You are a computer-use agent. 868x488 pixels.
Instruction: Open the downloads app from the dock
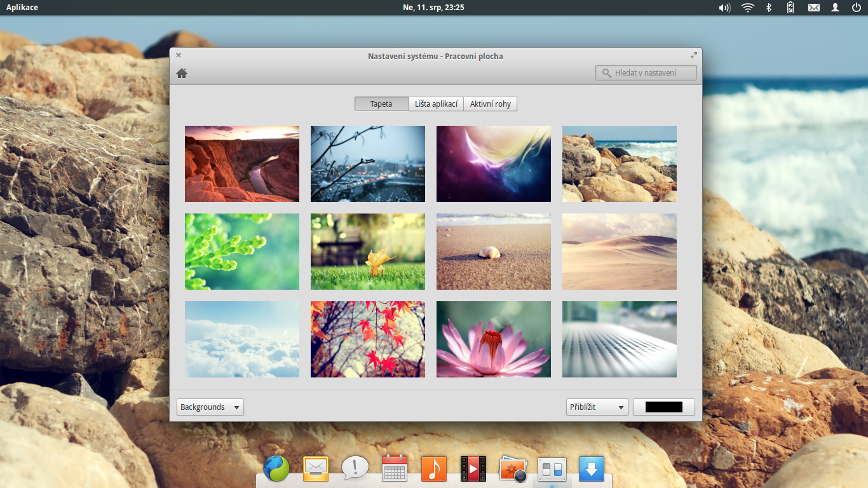click(591, 468)
